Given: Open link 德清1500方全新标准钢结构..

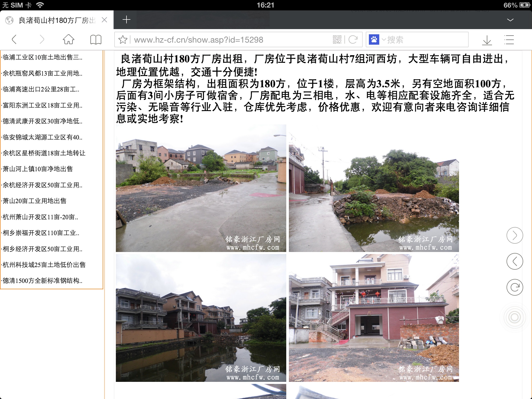Looking at the screenshot, I should click(x=42, y=281).
